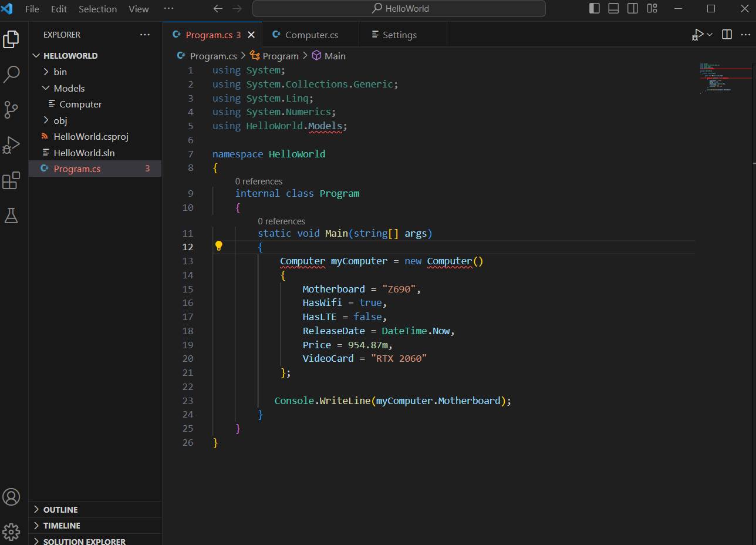Image resolution: width=756 pixels, height=545 pixels.
Task: Click the VS Code logo icon
Action: [6, 9]
